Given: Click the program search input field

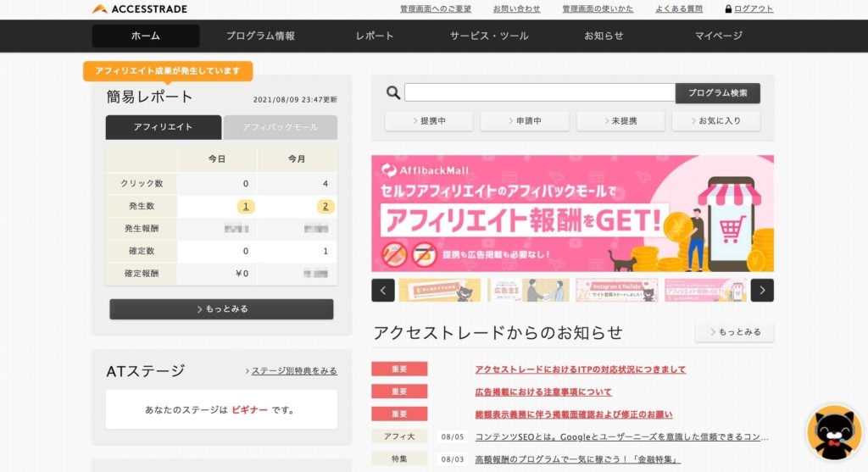Looking at the screenshot, I should (x=539, y=93).
